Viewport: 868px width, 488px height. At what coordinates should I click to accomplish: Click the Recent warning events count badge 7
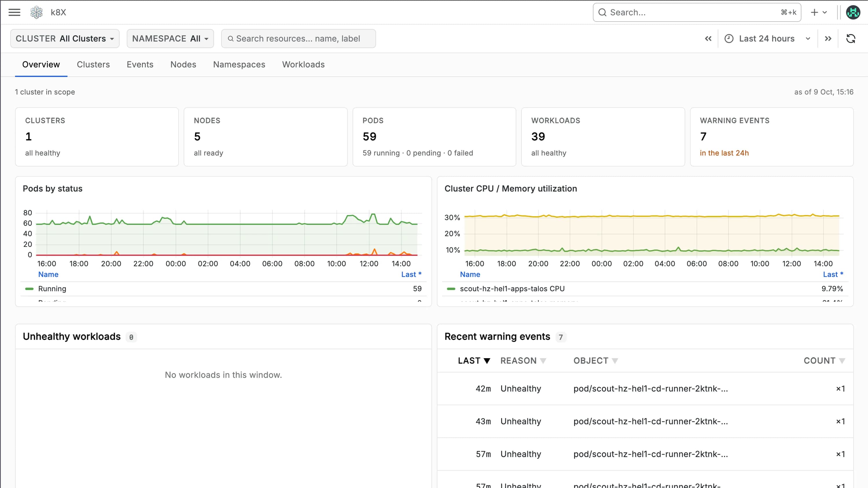click(561, 337)
